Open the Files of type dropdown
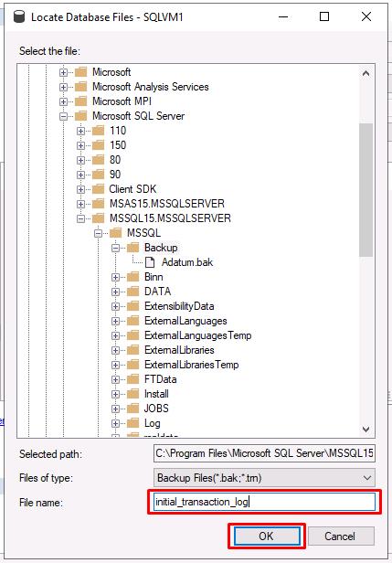 coord(264,478)
